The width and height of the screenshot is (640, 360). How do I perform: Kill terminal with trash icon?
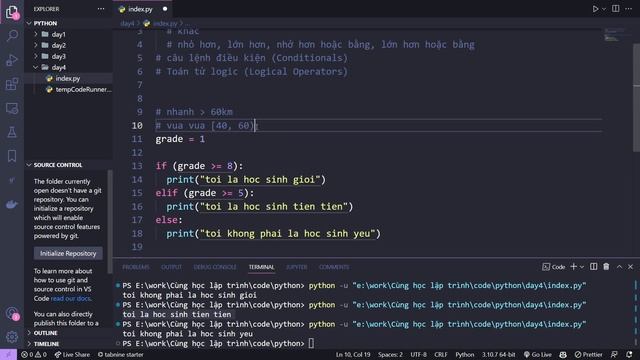[606, 267]
